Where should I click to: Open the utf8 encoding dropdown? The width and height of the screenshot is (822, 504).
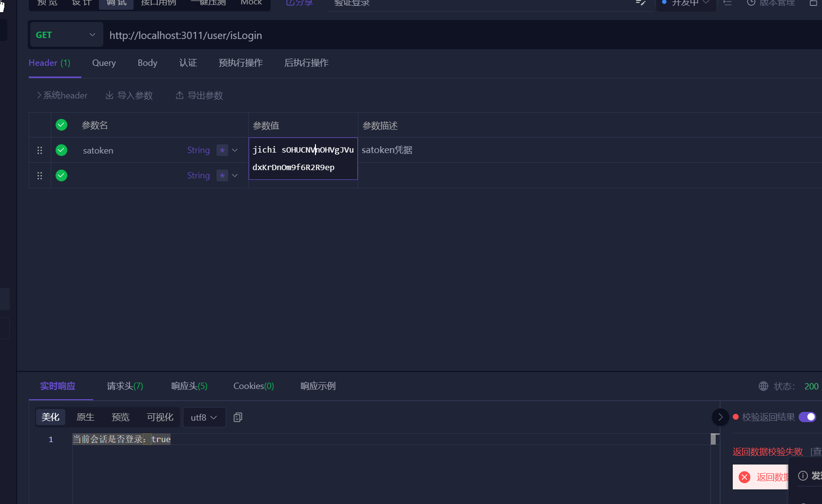point(204,417)
